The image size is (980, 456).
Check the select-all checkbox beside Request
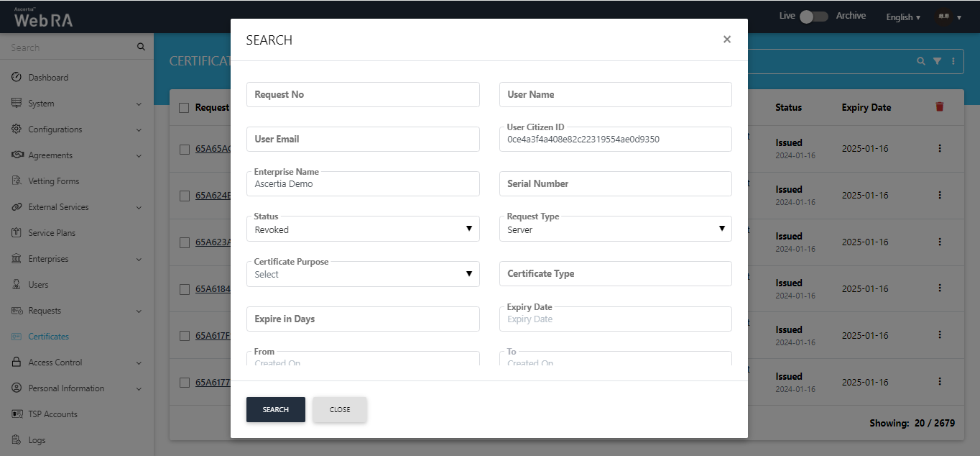click(184, 107)
